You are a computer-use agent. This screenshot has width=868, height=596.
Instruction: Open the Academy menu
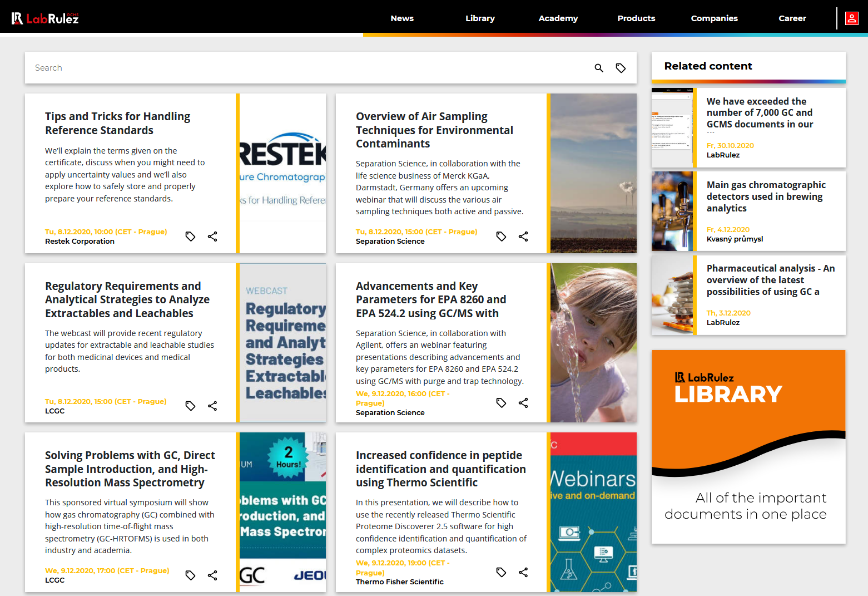(558, 18)
